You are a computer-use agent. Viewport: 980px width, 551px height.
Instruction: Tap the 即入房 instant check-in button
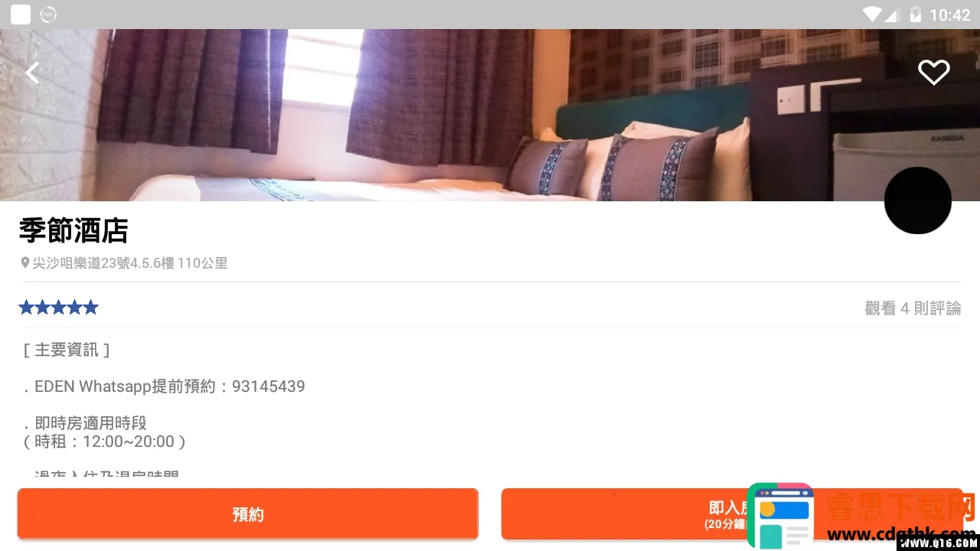point(732,514)
